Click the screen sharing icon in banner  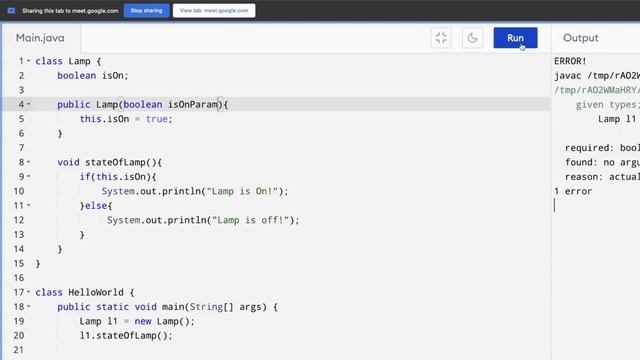pos(11,11)
